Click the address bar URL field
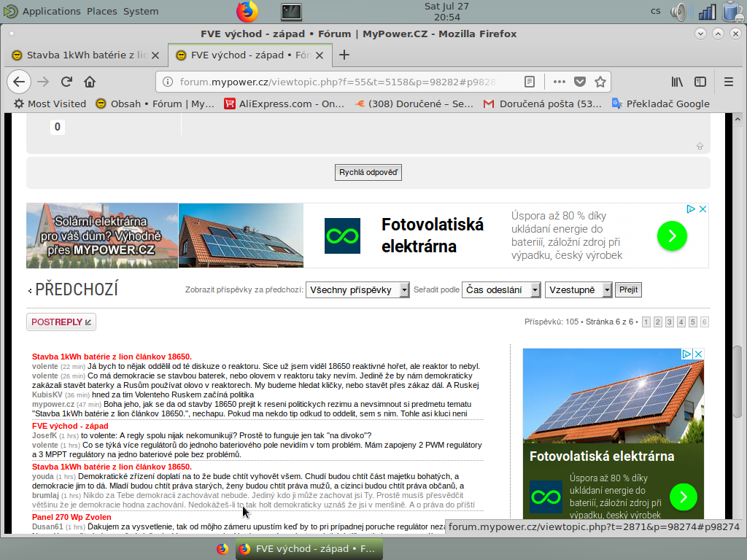Screen dimensions: 747x560 click(x=338, y=82)
